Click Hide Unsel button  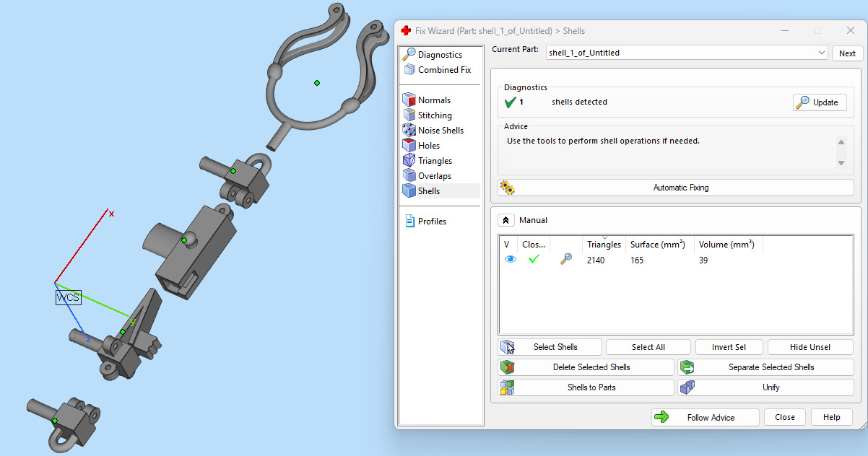point(810,347)
